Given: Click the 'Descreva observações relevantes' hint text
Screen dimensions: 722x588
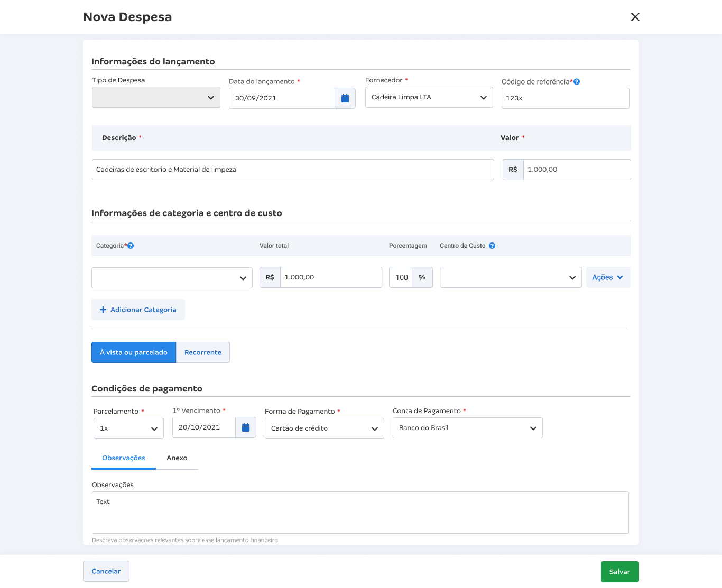Looking at the screenshot, I should pyautogui.click(x=185, y=540).
